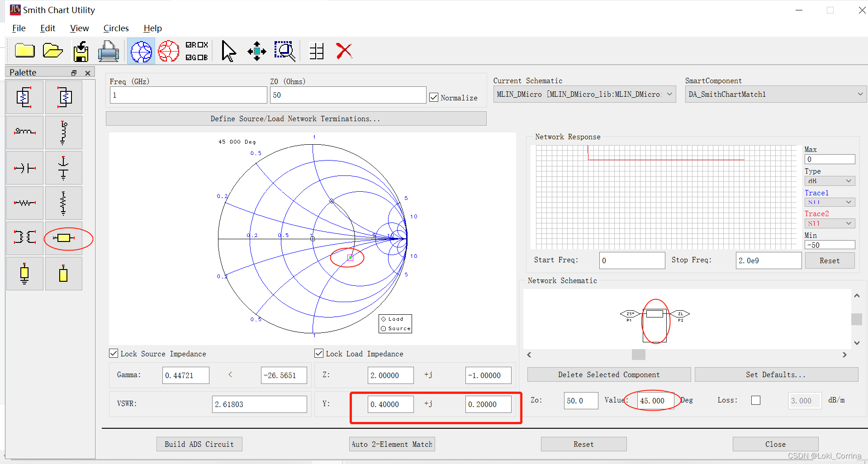Choose the arrow pointer tool

tap(228, 51)
